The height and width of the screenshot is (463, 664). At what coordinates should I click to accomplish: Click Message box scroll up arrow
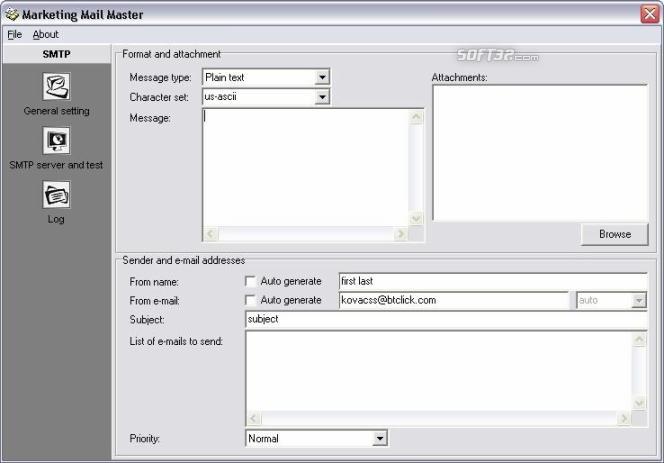click(x=416, y=117)
